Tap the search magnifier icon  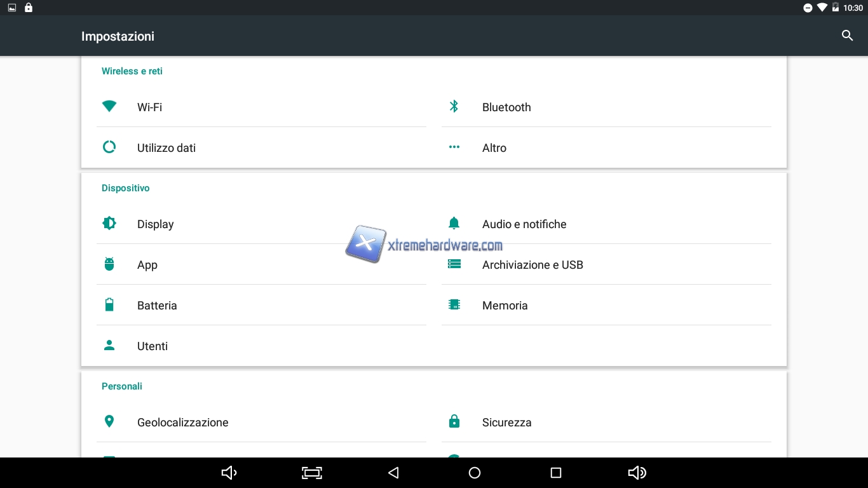[847, 36]
